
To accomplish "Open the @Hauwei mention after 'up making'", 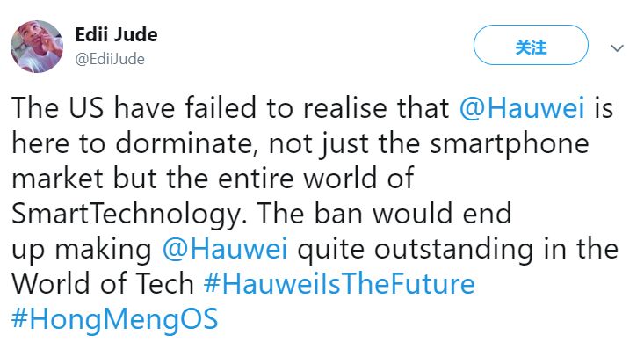I will (x=225, y=249).
